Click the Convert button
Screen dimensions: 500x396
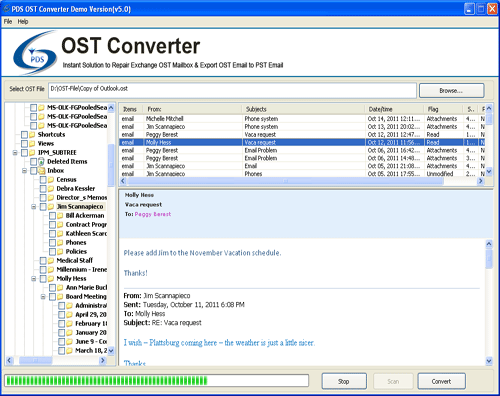click(x=441, y=381)
